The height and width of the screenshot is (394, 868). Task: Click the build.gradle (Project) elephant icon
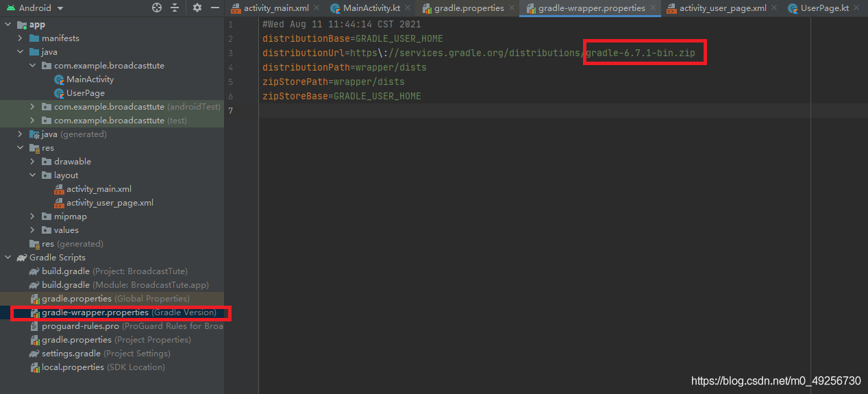click(34, 271)
